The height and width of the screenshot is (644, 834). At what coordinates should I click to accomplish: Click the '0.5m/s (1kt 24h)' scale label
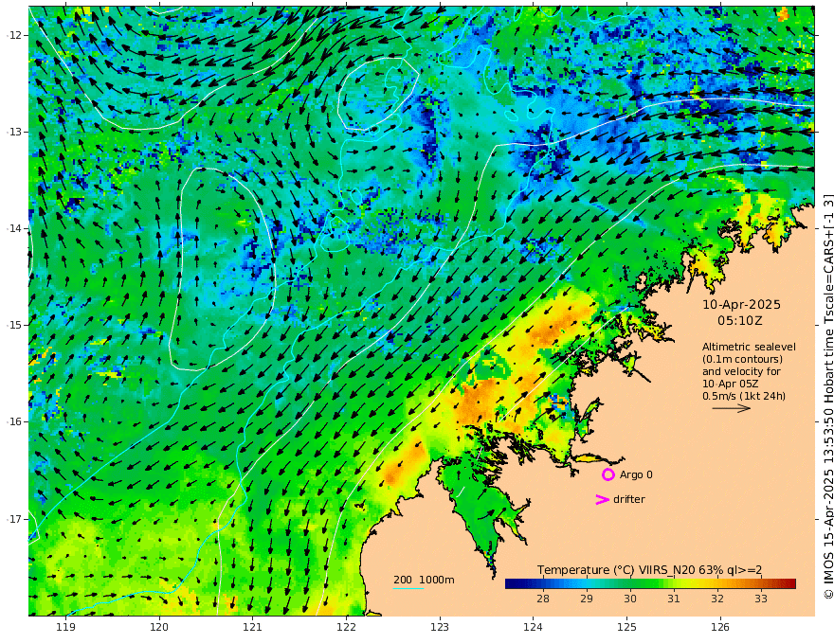coord(744,396)
